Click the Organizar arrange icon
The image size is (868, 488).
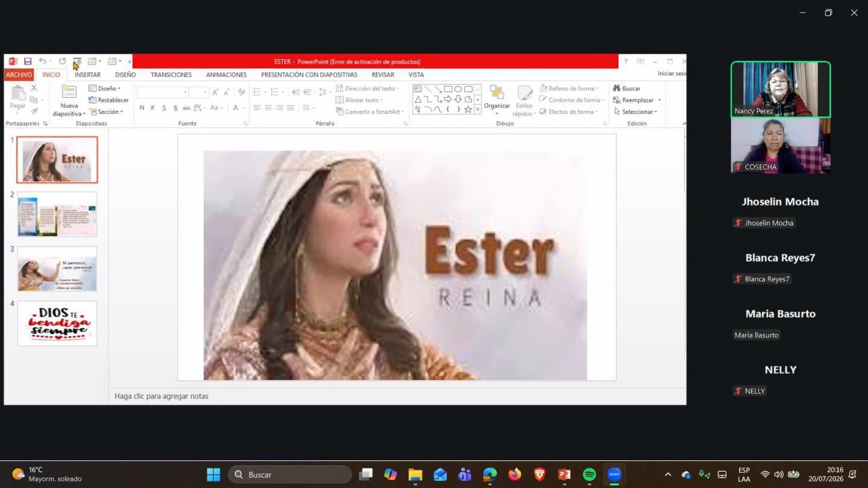[497, 92]
